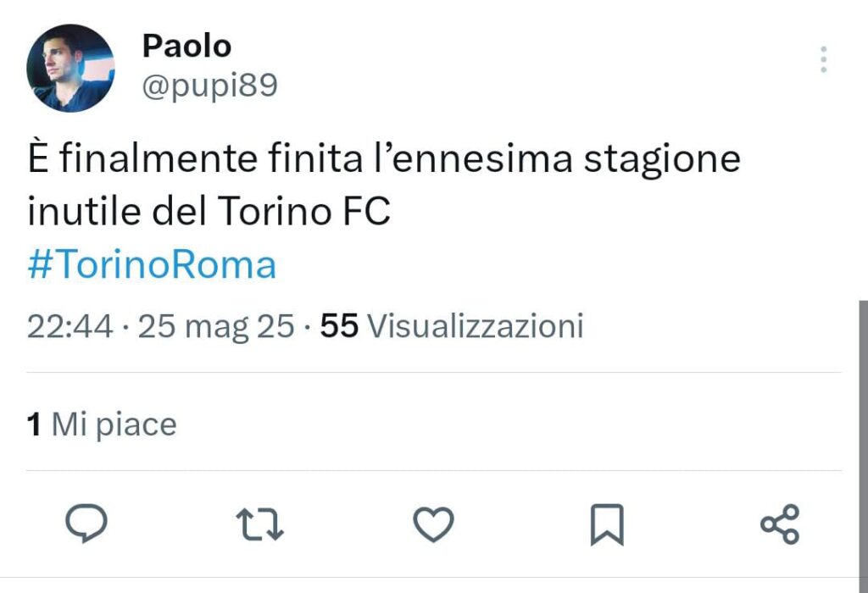Click the text line ending Torino FC
The width and height of the screenshot is (868, 593).
[x=209, y=212]
